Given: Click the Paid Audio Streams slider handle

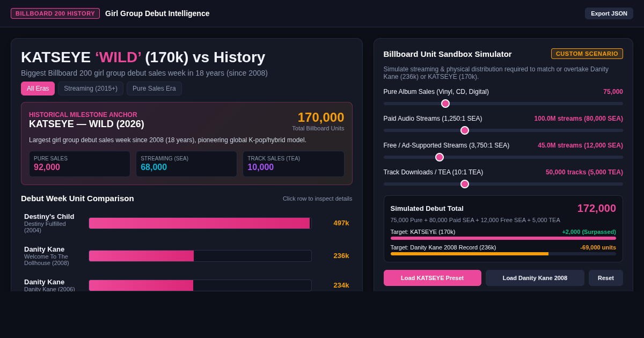Looking at the screenshot, I should 465,130.
